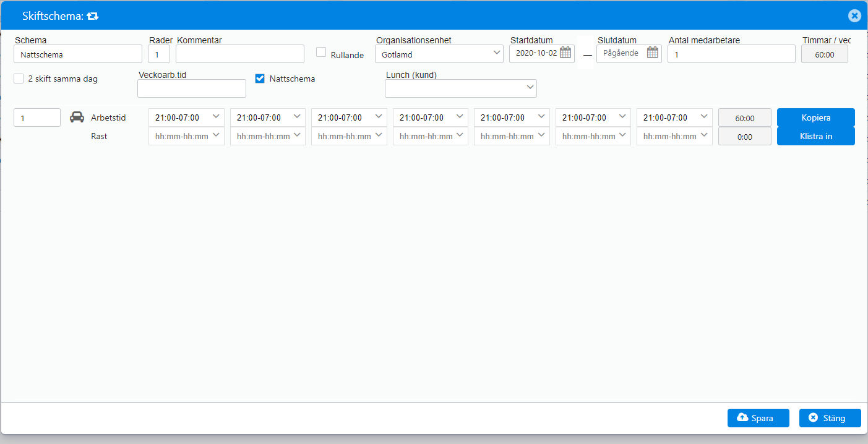Screen dimensions: 868x444
Task: Open the fifth Arbetstid 21:00-07:00 dropdown
Action: (512, 117)
